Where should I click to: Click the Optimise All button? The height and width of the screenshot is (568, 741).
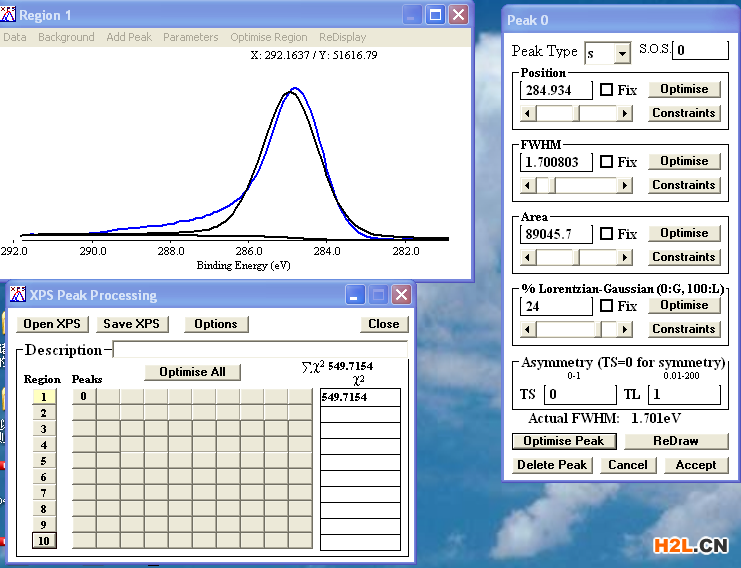point(192,372)
